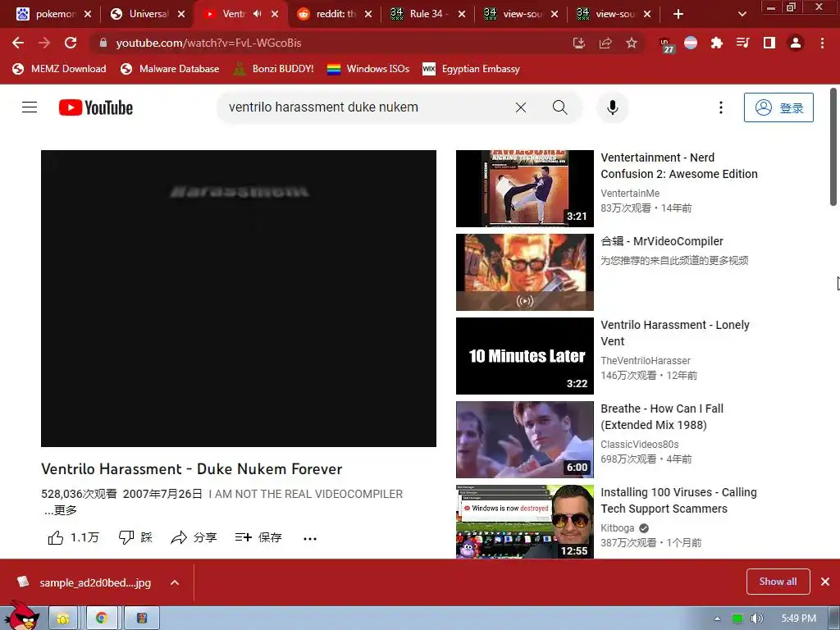
Task: Click the extension icon with badge 27
Action: (x=666, y=44)
